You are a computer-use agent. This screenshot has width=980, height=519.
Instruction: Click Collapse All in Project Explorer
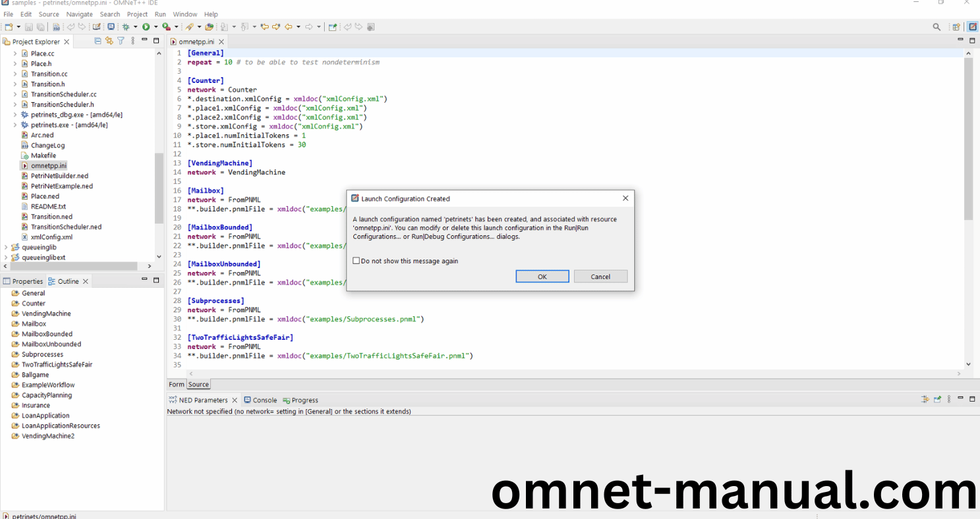[x=98, y=41]
